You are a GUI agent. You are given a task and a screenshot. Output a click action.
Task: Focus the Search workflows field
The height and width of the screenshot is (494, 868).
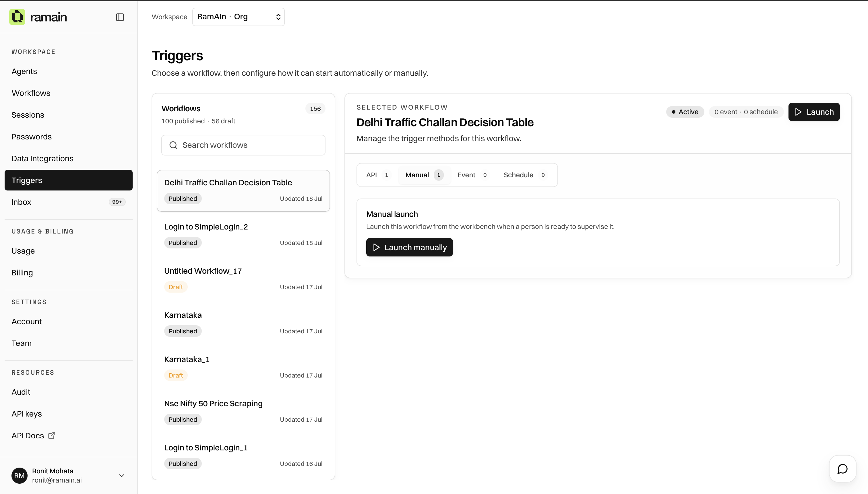[243, 145]
